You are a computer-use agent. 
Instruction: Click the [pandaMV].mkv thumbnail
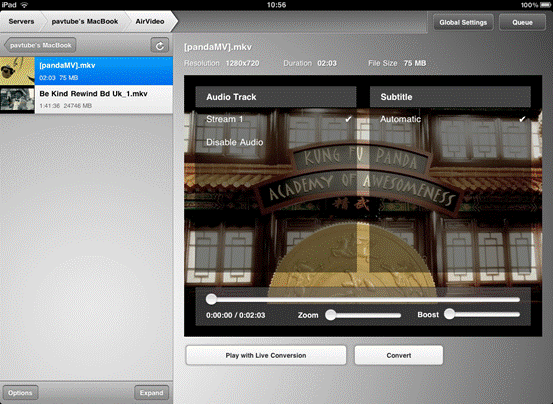click(x=17, y=71)
